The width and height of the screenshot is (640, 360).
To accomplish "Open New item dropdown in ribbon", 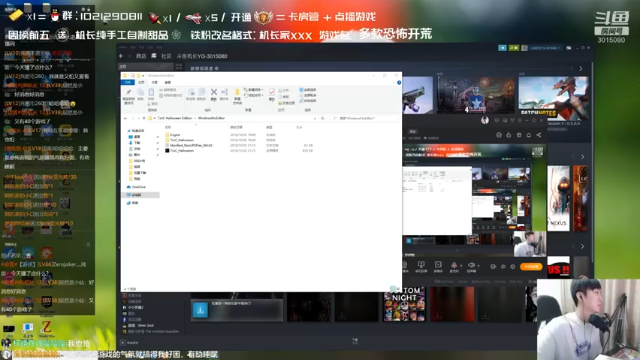I will click(253, 90).
